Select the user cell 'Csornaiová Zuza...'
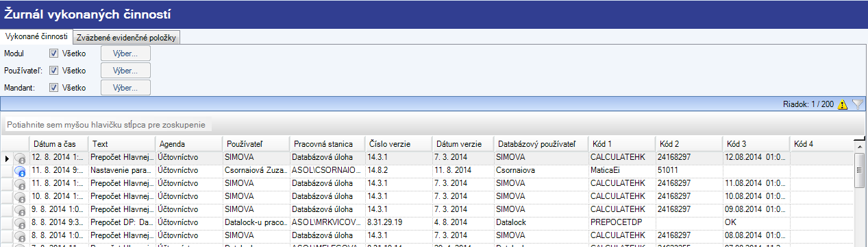The width and height of the screenshot is (868, 247). point(256,171)
